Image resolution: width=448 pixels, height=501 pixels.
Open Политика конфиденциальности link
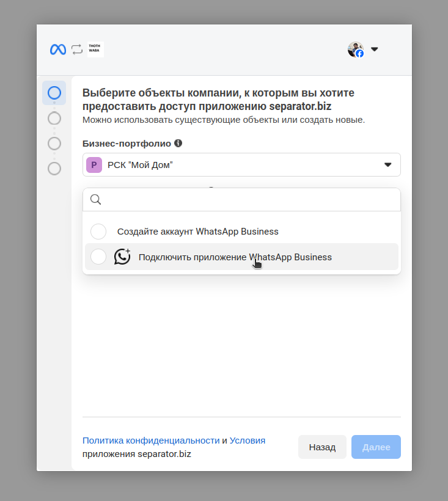tap(151, 441)
